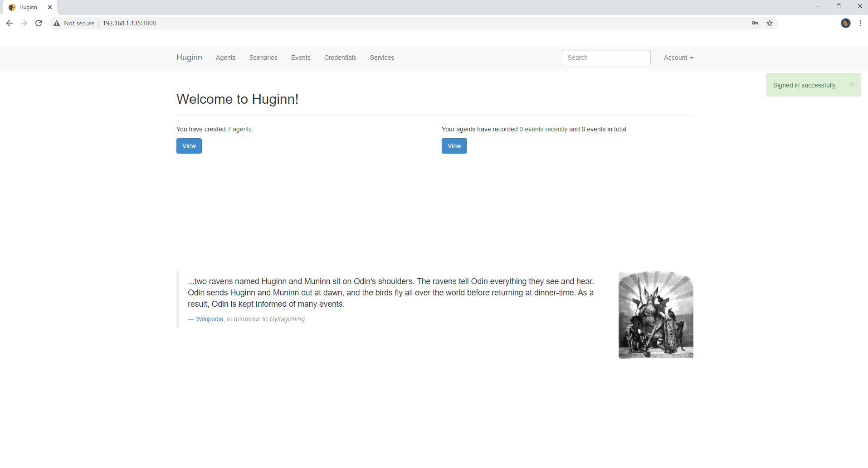Click the Welcome to Huginn! heading

pos(237,99)
